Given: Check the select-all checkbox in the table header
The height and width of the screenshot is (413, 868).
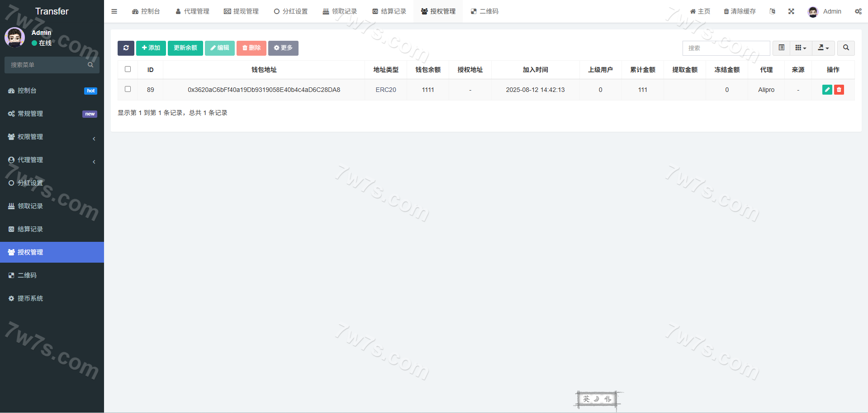Looking at the screenshot, I should tap(128, 69).
